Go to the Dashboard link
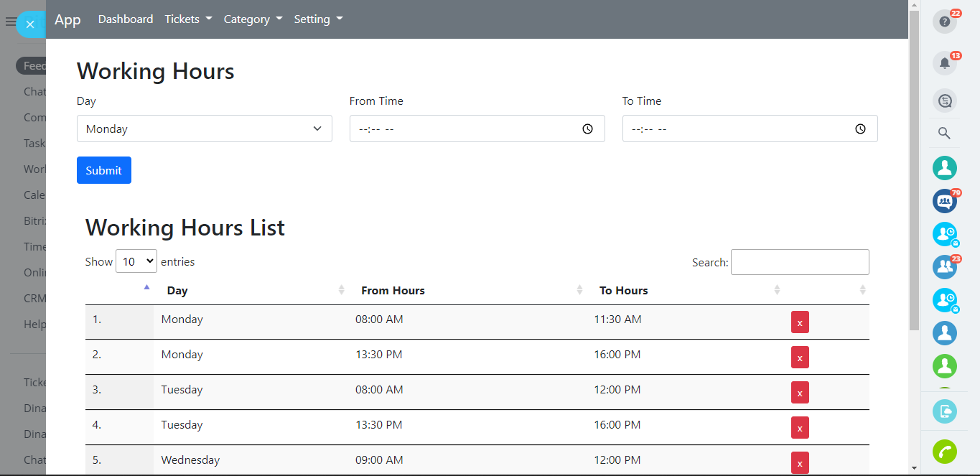The image size is (980, 476). coord(126,19)
